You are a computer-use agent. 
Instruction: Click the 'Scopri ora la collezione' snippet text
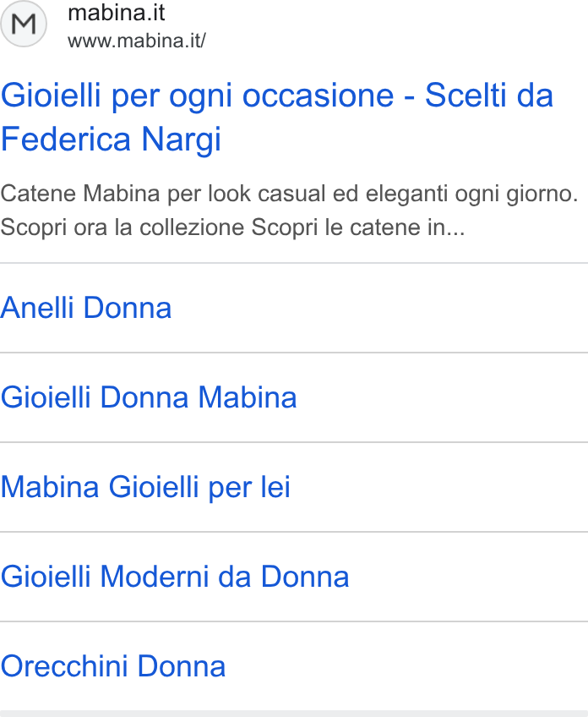[x=122, y=227]
